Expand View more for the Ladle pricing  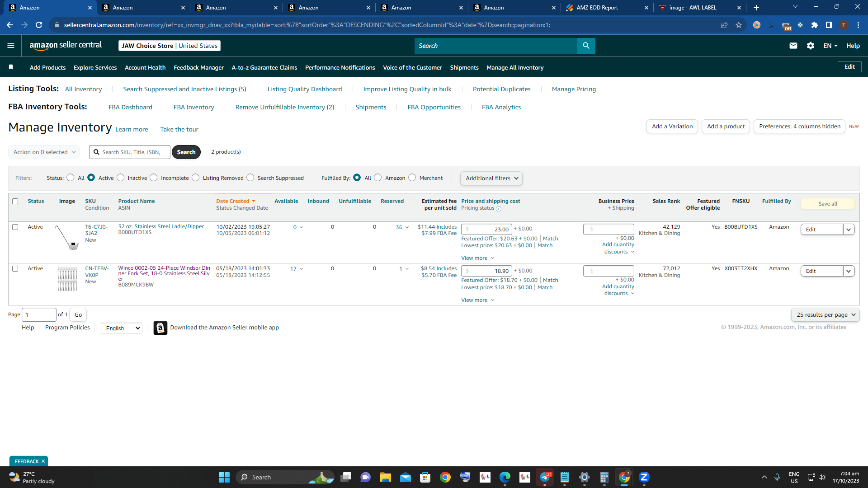tap(478, 258)
